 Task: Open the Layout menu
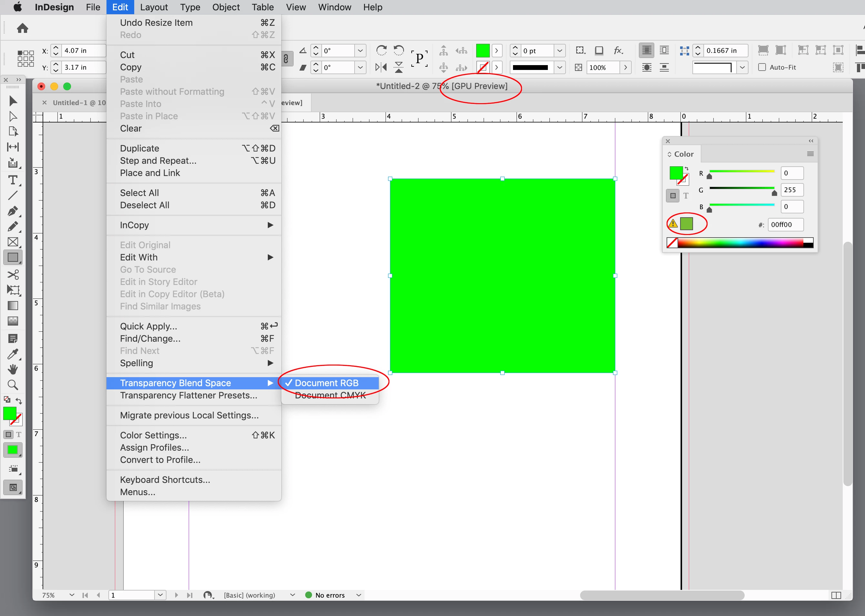(x=154, y=7)
